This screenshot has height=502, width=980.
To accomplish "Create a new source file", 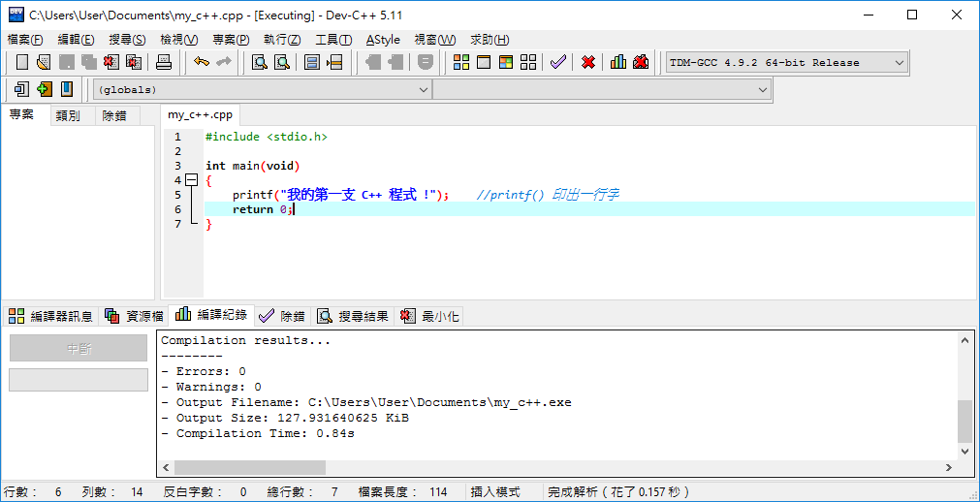I will [22, 63].
